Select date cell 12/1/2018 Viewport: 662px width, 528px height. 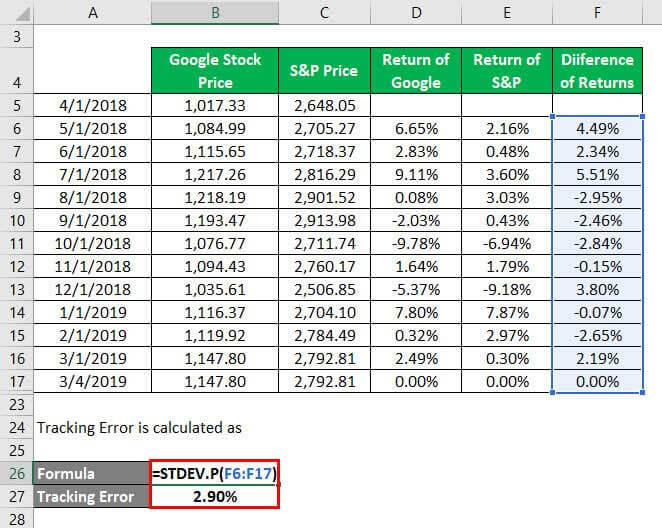pyautogui.click(x=92, y=290)
